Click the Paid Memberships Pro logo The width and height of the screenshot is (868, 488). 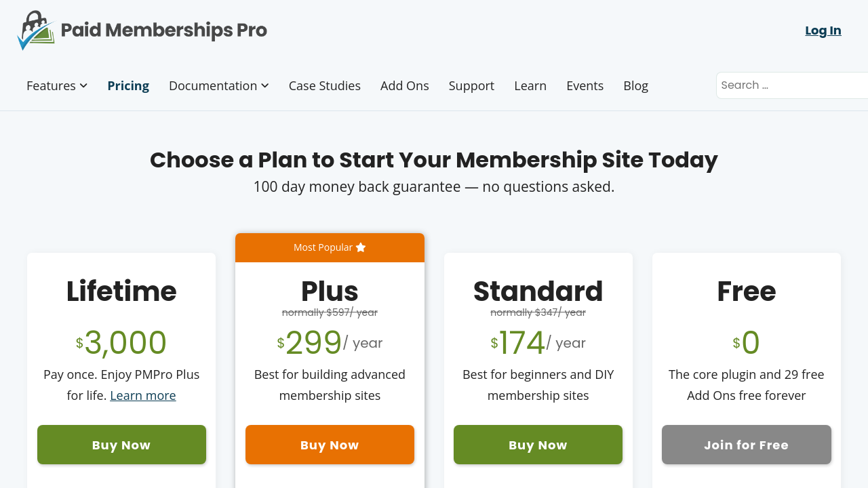tap(36, 30)
